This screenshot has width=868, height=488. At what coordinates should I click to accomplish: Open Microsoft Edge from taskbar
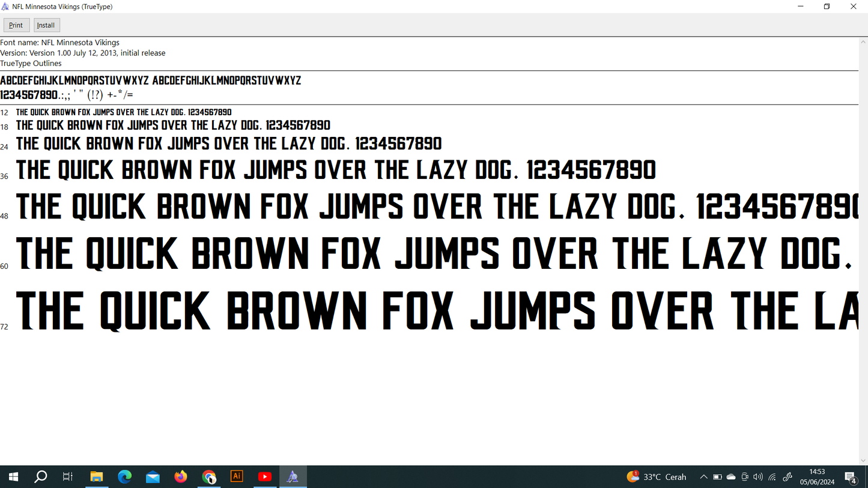[x=125, y=477]
